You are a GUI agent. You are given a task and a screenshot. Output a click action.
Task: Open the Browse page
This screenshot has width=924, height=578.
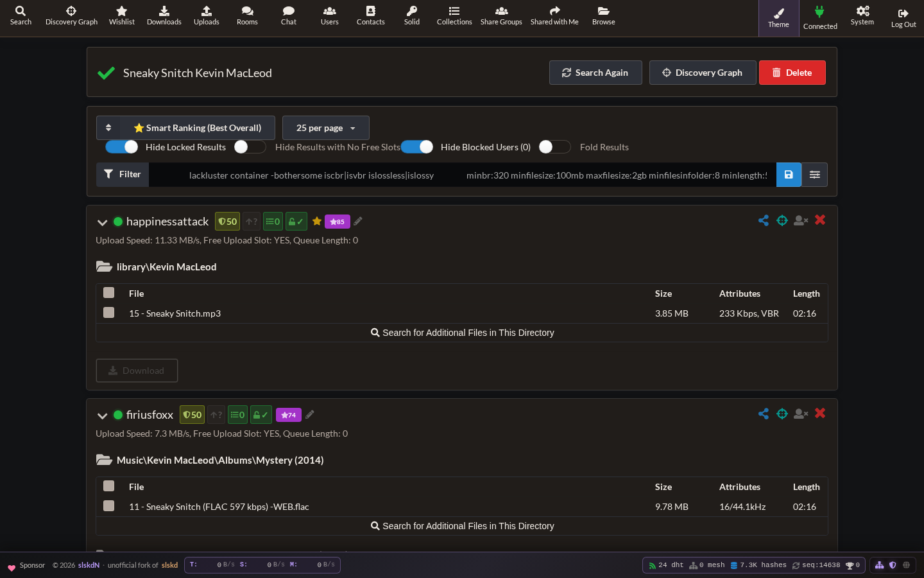tap(604, 15)
